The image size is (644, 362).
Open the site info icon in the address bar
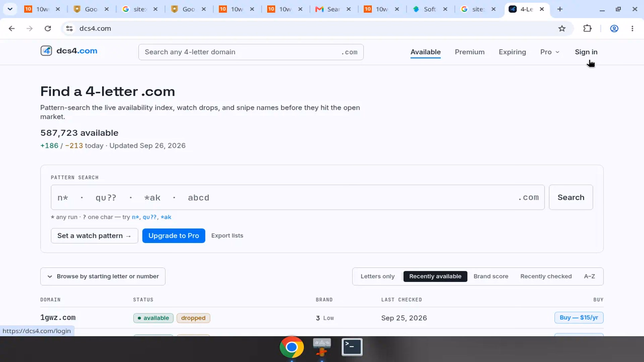69,28
